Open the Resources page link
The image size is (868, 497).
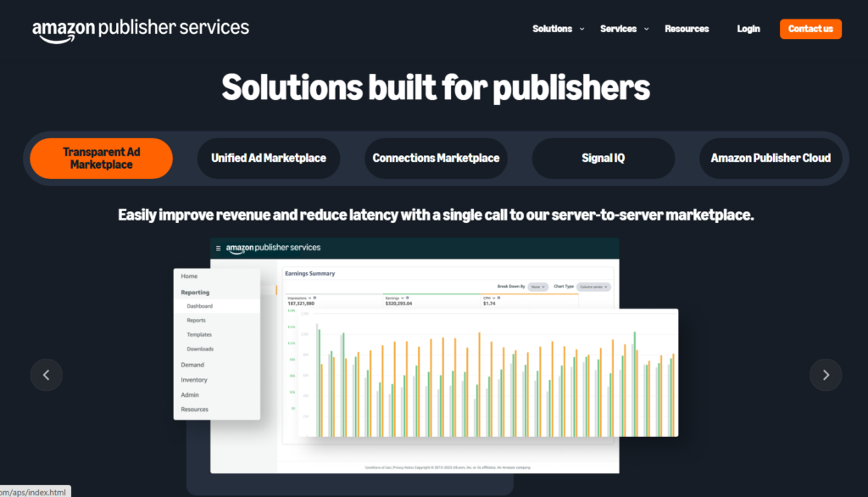[687, 29]
